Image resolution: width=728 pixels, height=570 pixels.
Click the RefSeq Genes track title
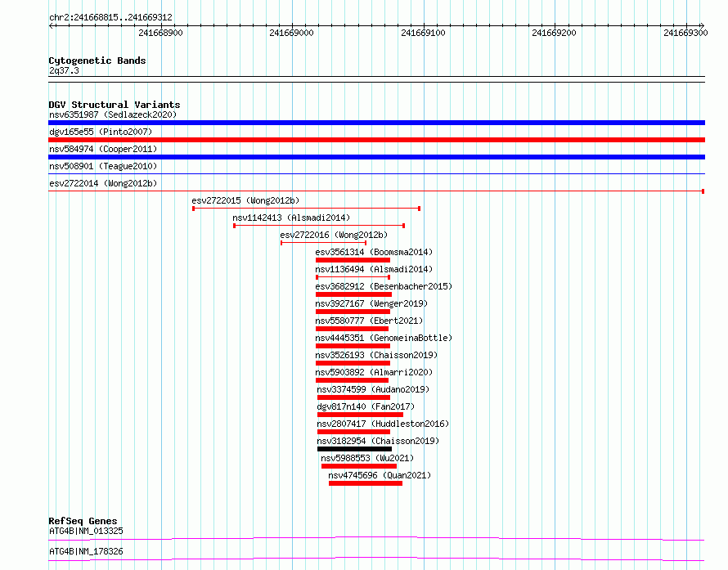click(83, 521)
